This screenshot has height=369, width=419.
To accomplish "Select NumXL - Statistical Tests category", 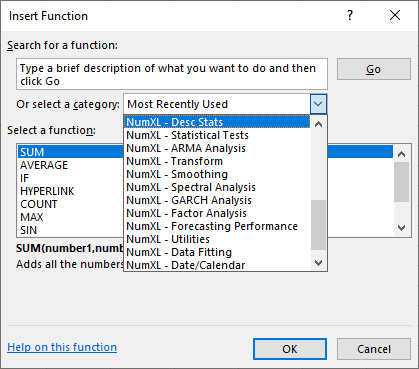I will pyautogui.click(x=218, y=135).
